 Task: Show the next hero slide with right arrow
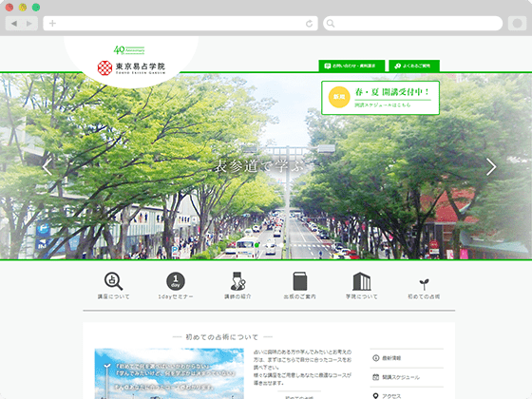pyautogui.click(x=491, y=166)
